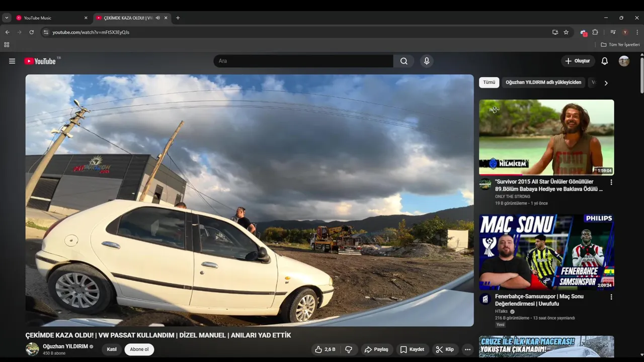Click the install app icon in address bar
Viewport: 644px width, 362px height.
tap(555, 32)
